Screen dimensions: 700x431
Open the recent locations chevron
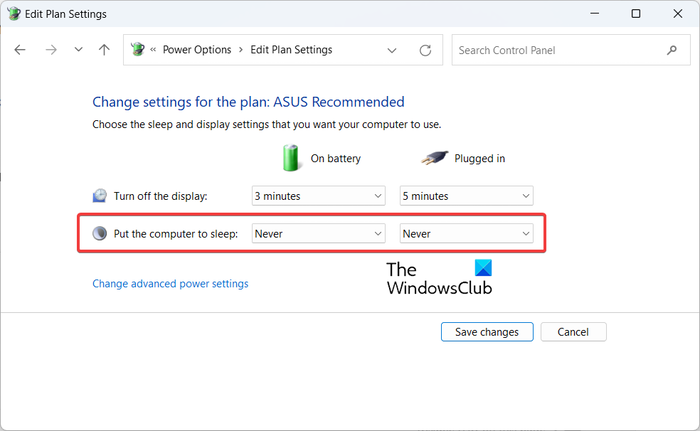point(78,50)
